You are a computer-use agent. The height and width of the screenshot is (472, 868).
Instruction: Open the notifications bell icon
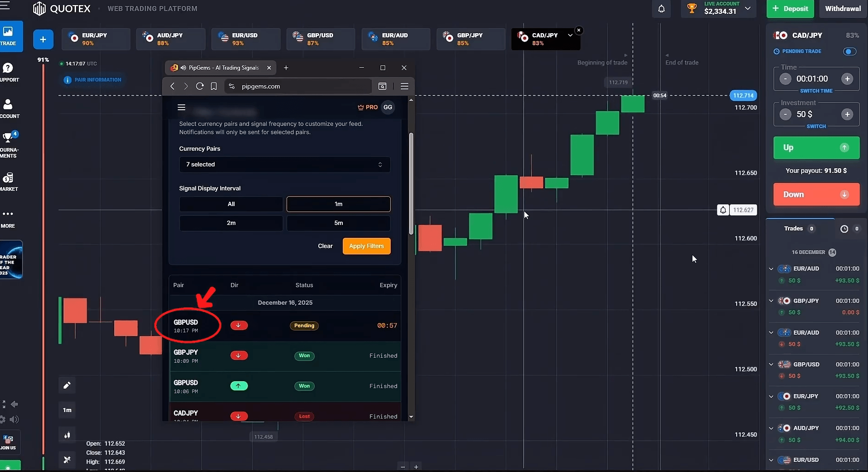point(661,9)
